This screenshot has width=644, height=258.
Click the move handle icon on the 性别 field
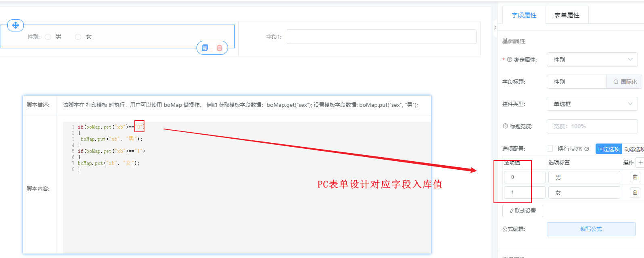pyautogui.click(x=16, y=25)
